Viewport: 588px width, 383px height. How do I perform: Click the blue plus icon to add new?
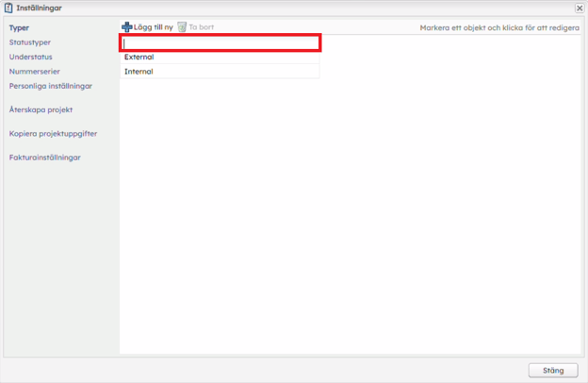pos(127,27)
